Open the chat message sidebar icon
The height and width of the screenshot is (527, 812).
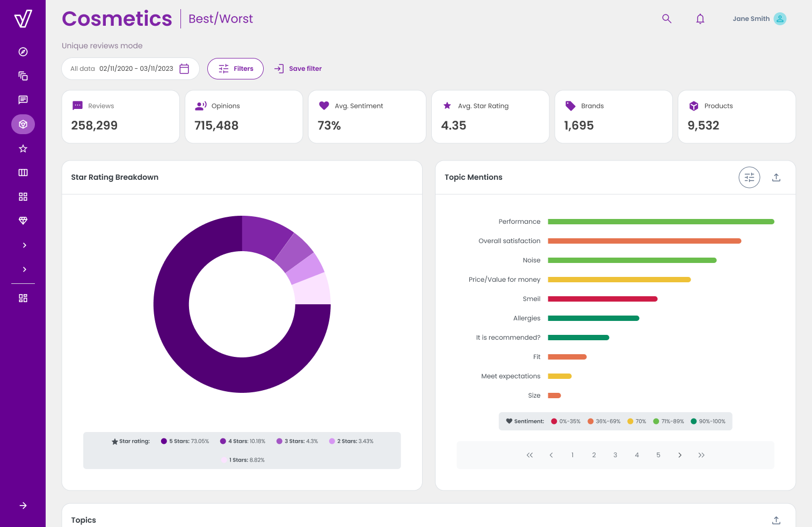(23, 100)
